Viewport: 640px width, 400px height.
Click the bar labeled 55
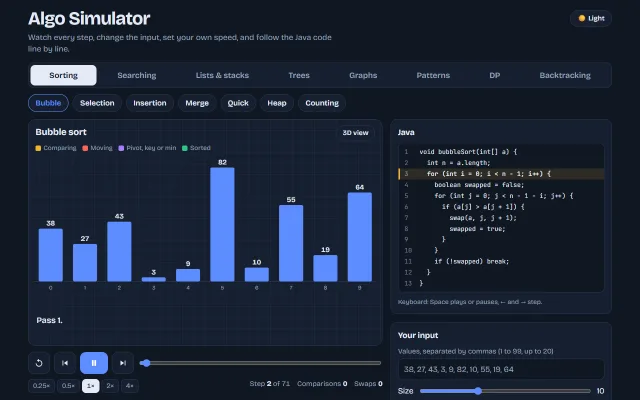pos(291,243)
